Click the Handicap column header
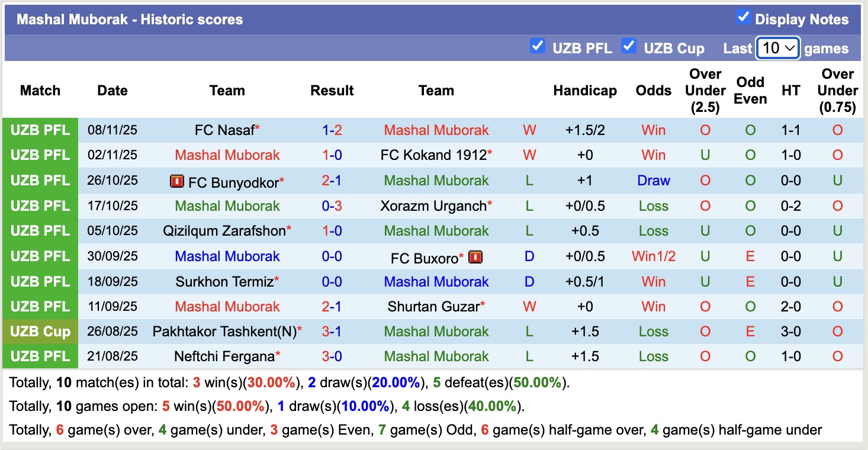 click(x=585, y=91)
